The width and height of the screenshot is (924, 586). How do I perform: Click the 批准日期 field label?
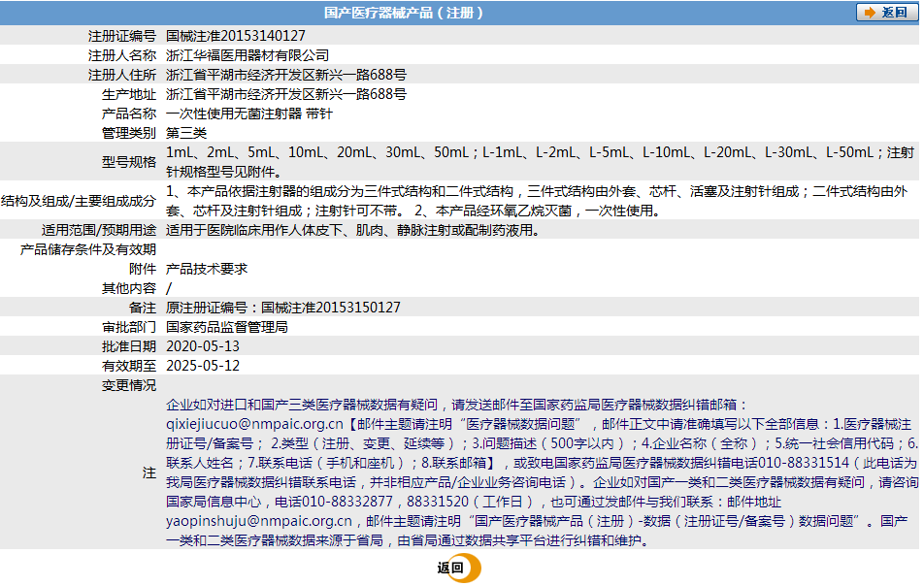coord(129,346)
